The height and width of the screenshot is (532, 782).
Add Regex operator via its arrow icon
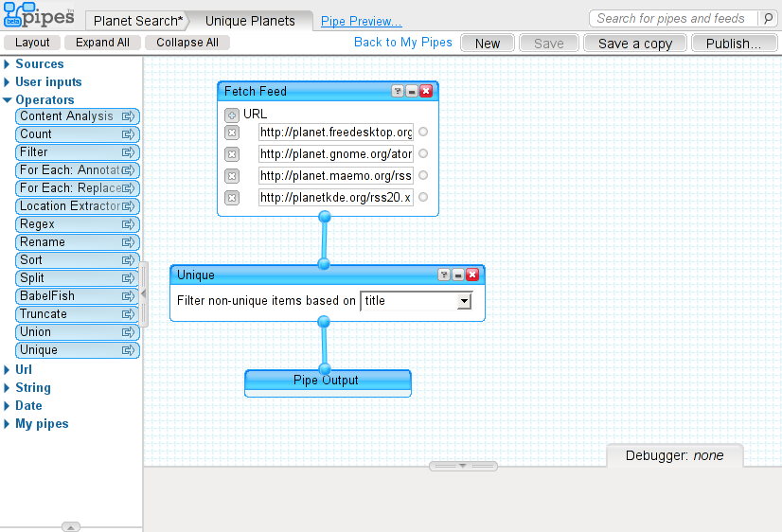(128, 224)
